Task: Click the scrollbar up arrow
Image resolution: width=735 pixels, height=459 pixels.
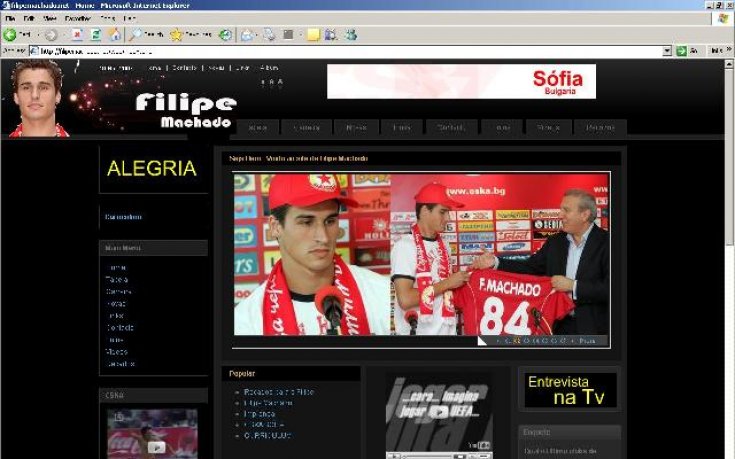Action: pos(729,65)
